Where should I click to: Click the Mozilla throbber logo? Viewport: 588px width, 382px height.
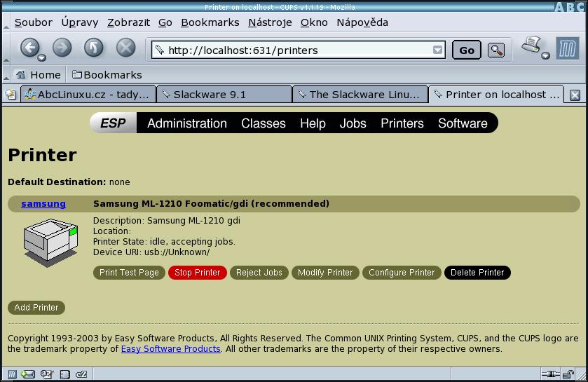point(568,48)
